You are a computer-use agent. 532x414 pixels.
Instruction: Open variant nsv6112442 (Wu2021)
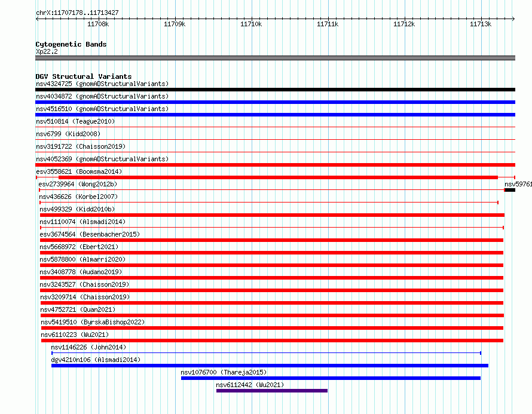[x=250, y=385]
